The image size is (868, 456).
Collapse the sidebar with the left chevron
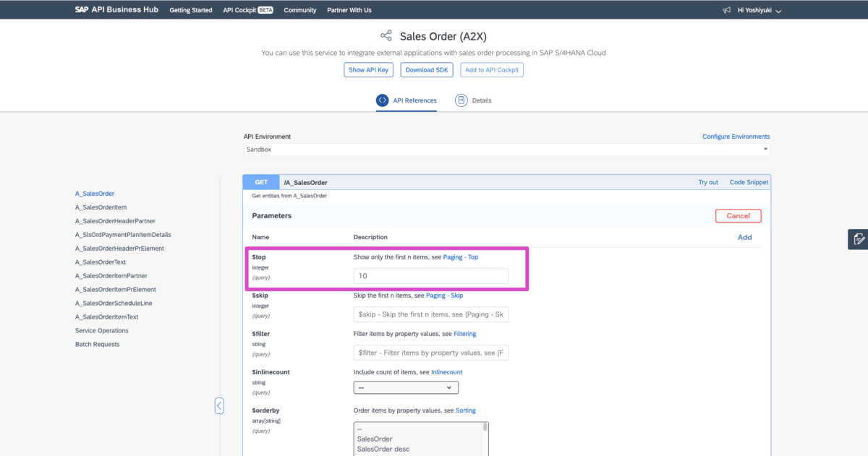click(219, 405)
